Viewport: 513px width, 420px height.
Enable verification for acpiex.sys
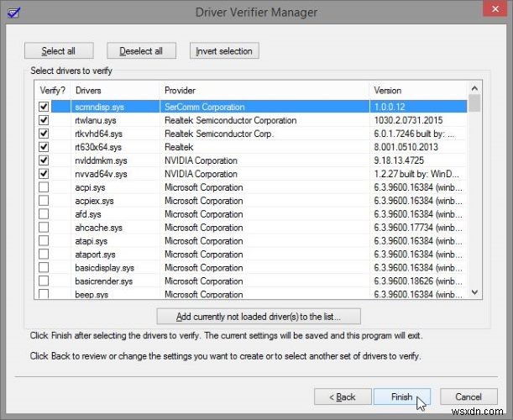[44, 201]
